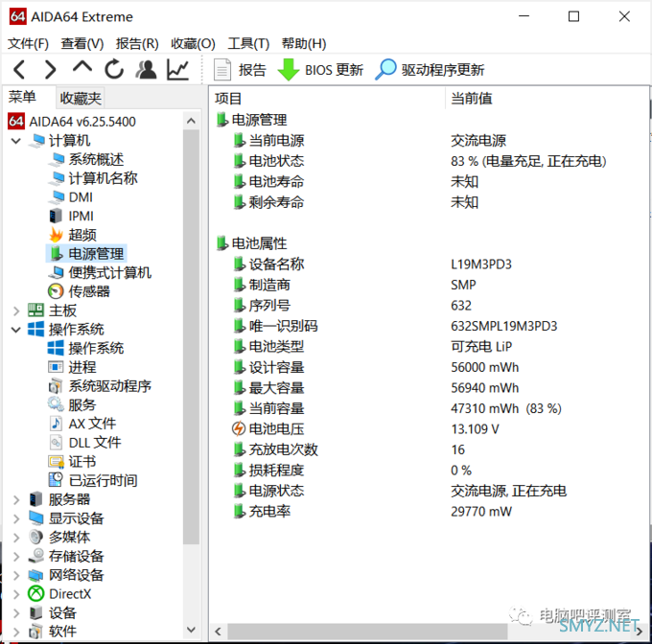Expand the 网络设备 tree node
This screenshot has width=652, height=644.
15,575
